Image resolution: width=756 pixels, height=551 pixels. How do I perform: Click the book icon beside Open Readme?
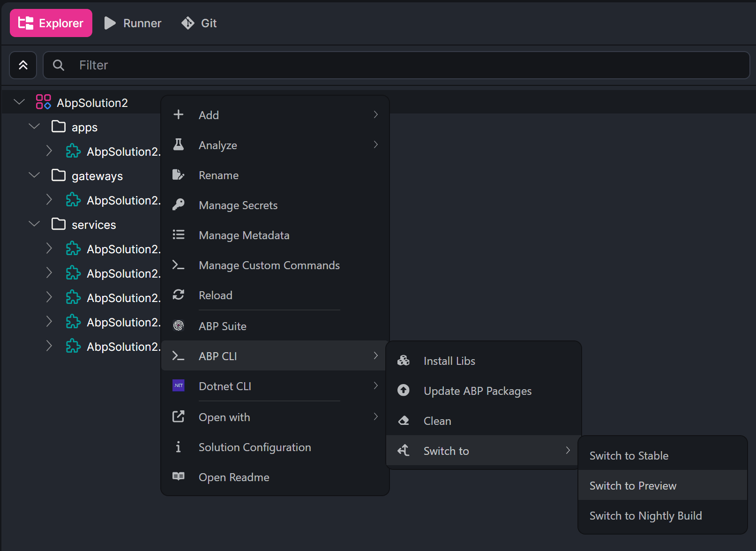pyautogui.click(x=179, y=476)
